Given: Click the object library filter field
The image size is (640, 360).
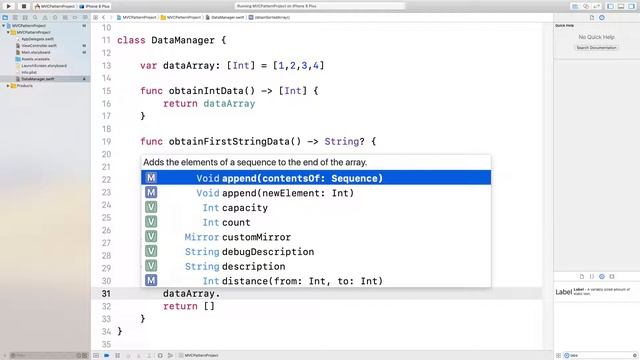Looking at the screenshot, I should (x=600, y=356).
